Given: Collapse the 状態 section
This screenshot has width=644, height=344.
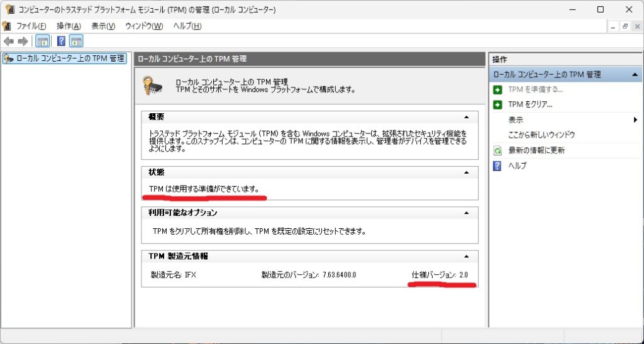Looking at the screenshot, I should pyautogui.click(x=466, y=172).
